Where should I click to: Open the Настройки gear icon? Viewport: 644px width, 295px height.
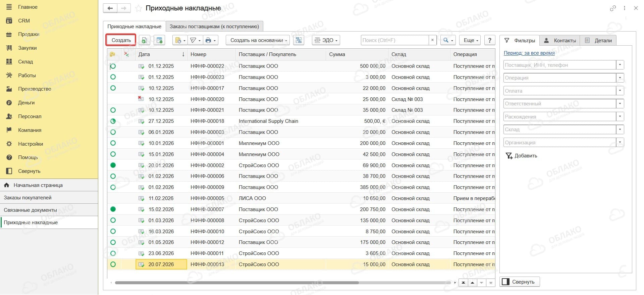pos(9,144)
